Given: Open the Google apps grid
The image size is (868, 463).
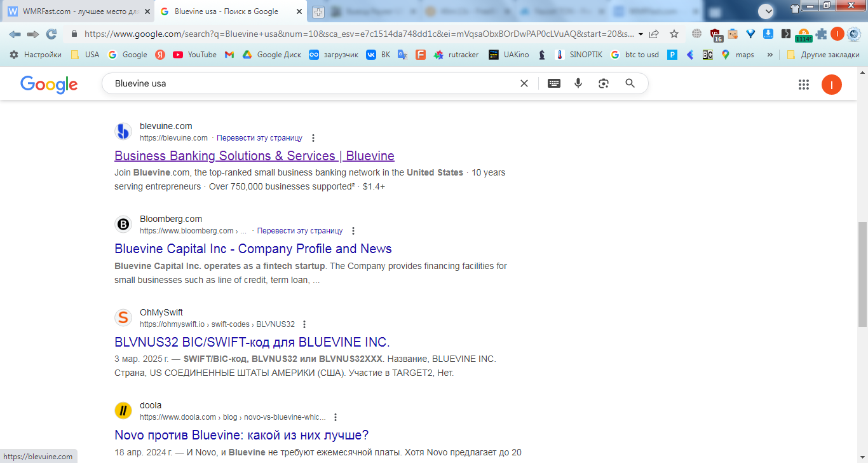Looking at the screenshot, I should coord(803,84).
